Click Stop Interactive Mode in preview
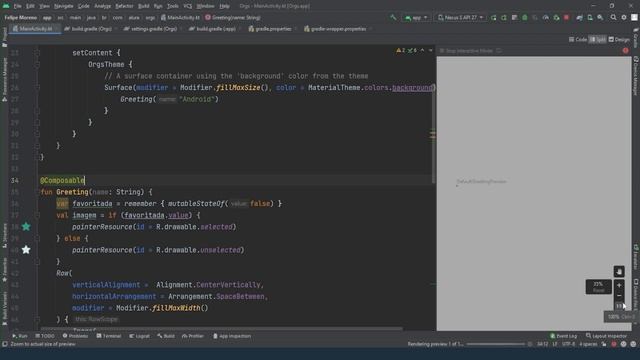 (x=467, y=51)
